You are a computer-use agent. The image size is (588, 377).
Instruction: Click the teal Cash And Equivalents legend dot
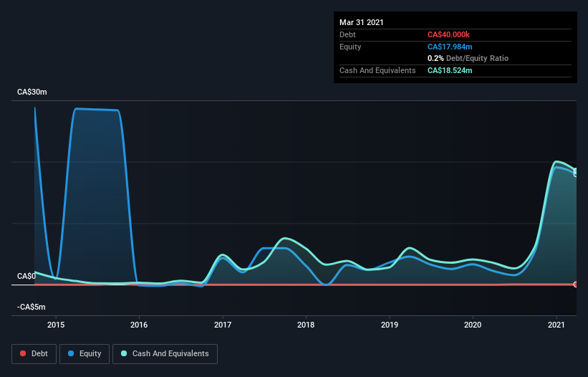pyautogui.click(x=124, y=353)
